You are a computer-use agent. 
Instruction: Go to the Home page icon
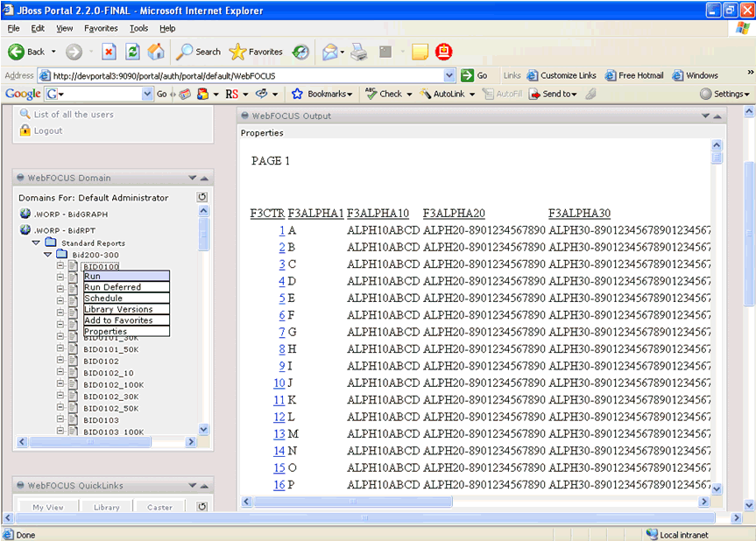pos(156,52)
